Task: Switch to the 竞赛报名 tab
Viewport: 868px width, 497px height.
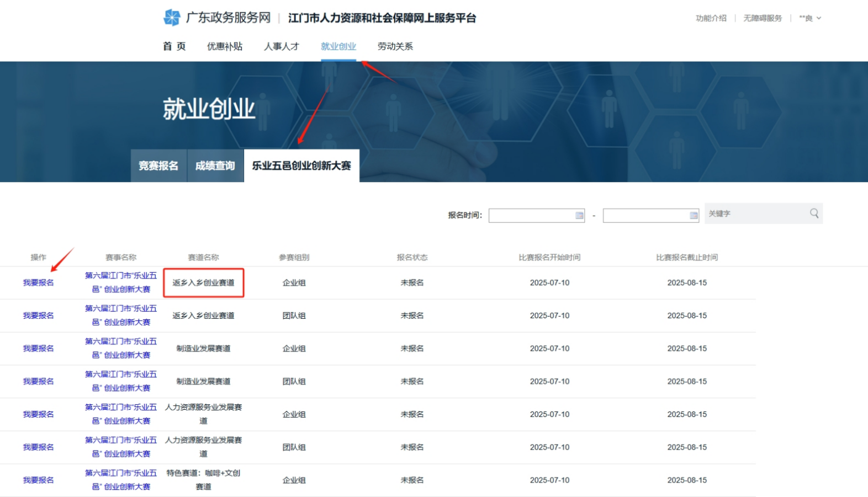Action: [158, 165]
